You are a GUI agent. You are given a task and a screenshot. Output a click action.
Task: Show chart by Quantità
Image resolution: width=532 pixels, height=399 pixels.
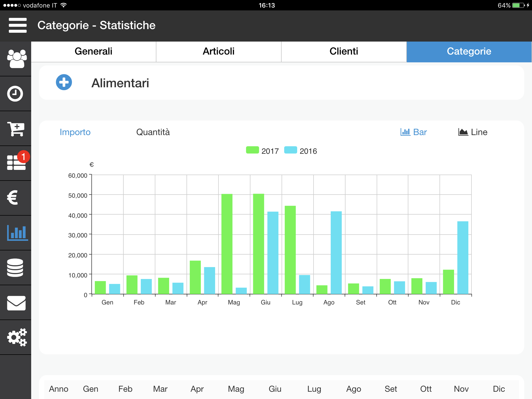pyautogui.click(x=153, y=132)
